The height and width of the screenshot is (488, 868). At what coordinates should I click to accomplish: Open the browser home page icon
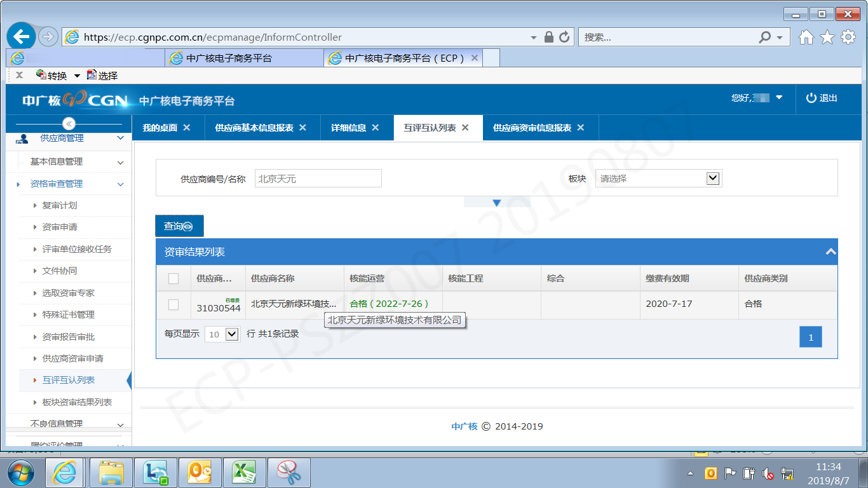[x=806, y=37]
